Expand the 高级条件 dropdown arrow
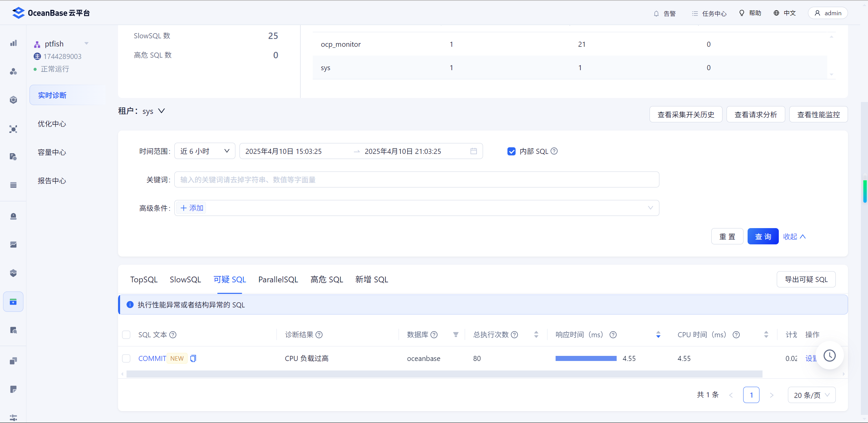The width and height of the screenshot is (868, 423). 650,208
